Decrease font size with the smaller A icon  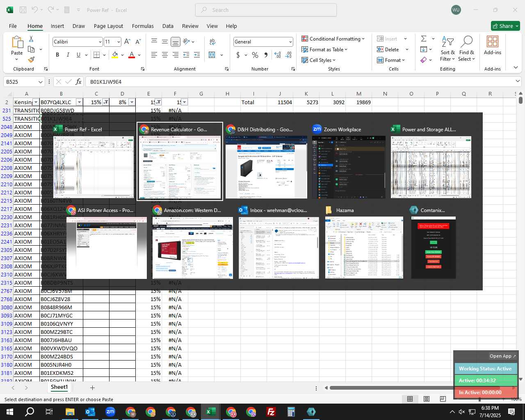tap(138, 41)
